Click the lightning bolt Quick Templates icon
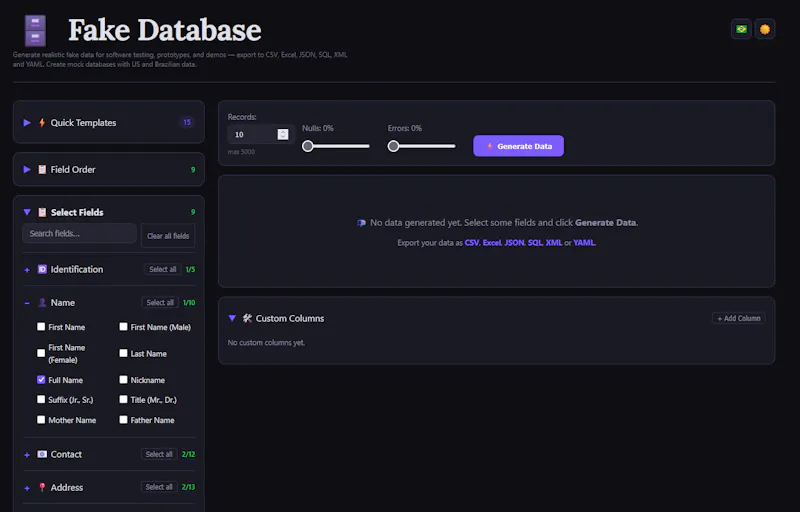Screen dimensions: 800x512 [x=42, y=122]
